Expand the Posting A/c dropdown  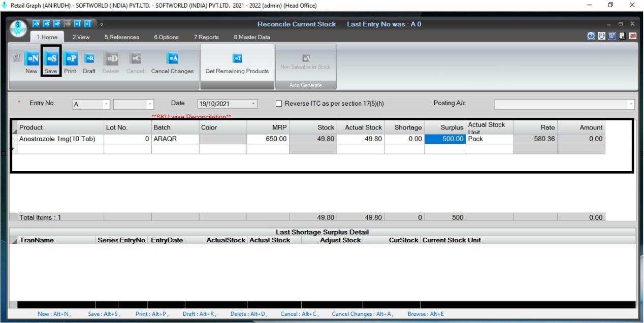click(631, 104)
